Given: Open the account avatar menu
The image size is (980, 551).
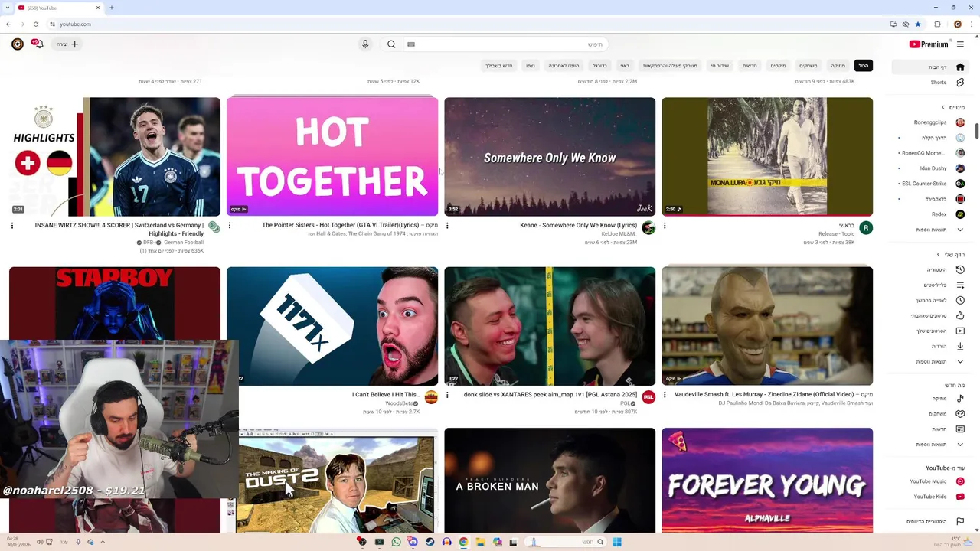Looking at the screenshot, I should [x=18, y=44].
